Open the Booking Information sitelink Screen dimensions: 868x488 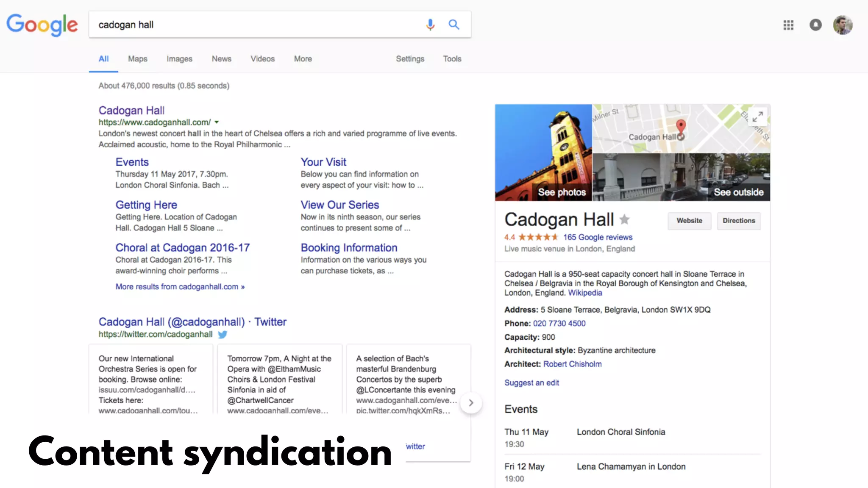click(x=349, y=248)
